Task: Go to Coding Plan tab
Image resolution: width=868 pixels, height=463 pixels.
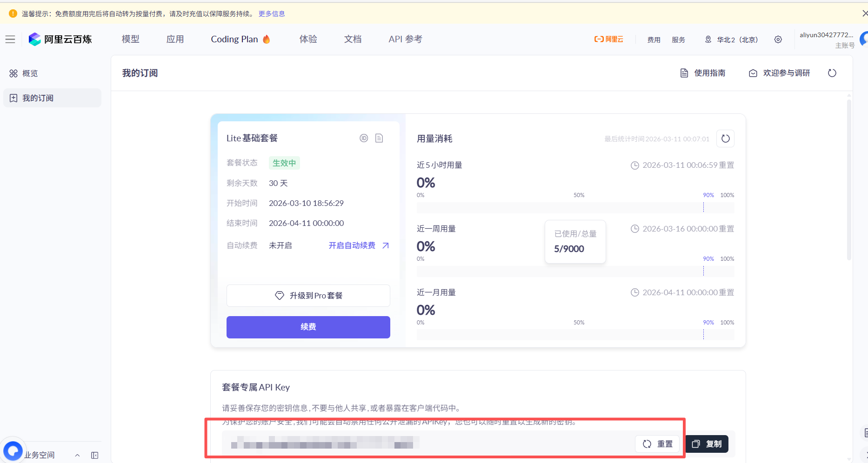Action: (234, 40)
